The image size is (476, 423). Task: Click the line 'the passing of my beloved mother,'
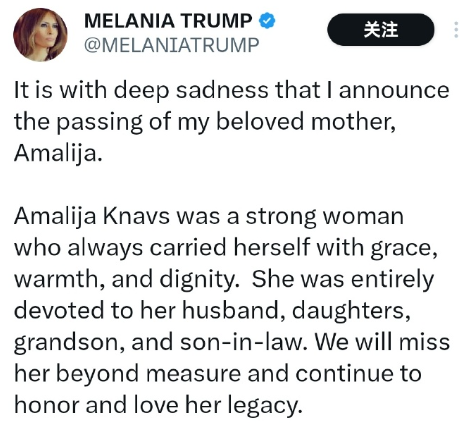pyautogui.click(x=205, y=122)
